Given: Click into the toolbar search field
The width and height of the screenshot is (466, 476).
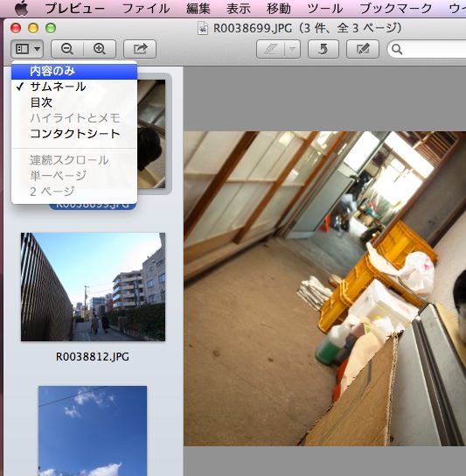Looking at the screenshot, I should 428,49.
